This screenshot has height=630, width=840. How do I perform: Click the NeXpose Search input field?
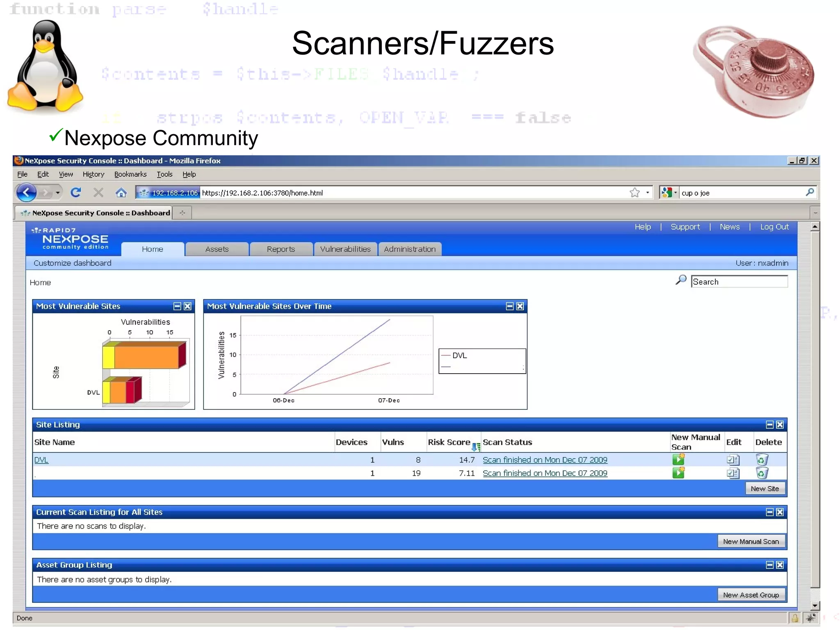tap(739, 281)
